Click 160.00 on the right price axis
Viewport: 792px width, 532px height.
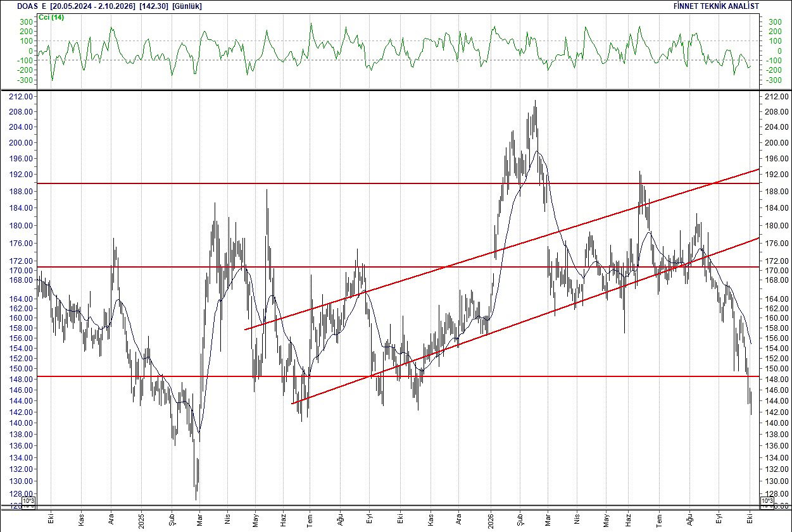point(776,318)
